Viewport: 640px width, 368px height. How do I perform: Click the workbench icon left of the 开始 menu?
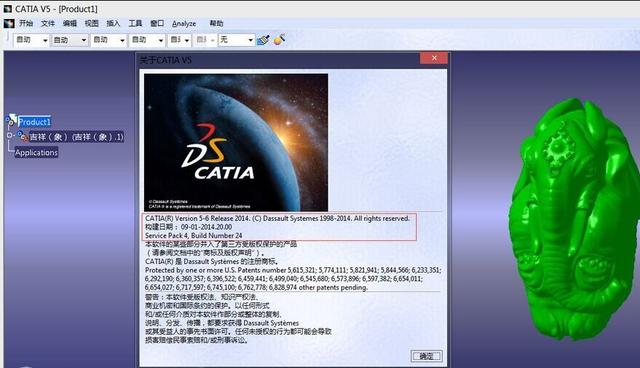click(9, 24)
